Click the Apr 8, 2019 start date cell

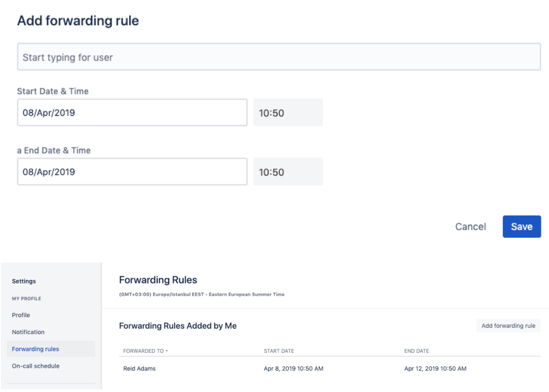coord(293,368)
